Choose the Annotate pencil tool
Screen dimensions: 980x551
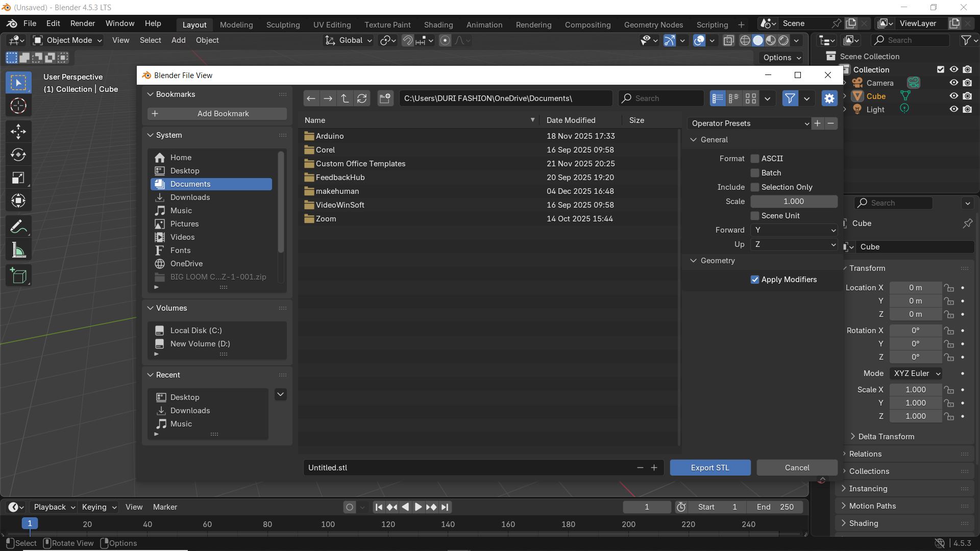pos(18,227)
